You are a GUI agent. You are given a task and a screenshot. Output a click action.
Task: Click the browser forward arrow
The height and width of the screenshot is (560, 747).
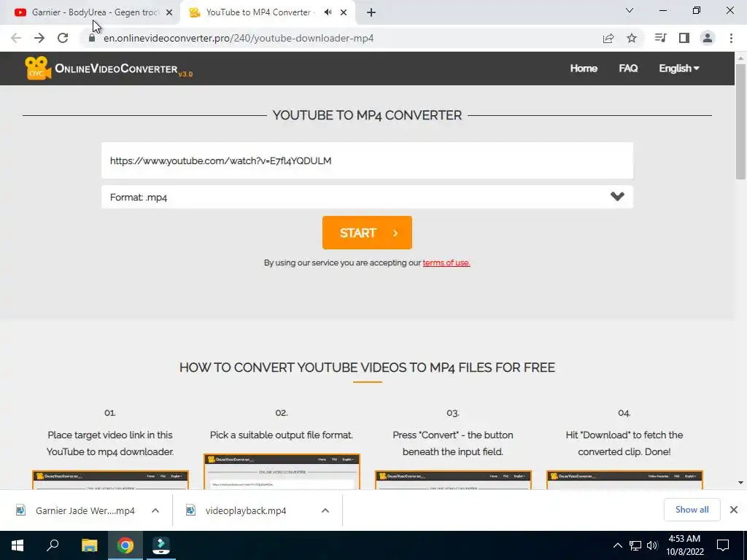pos(39,38)
